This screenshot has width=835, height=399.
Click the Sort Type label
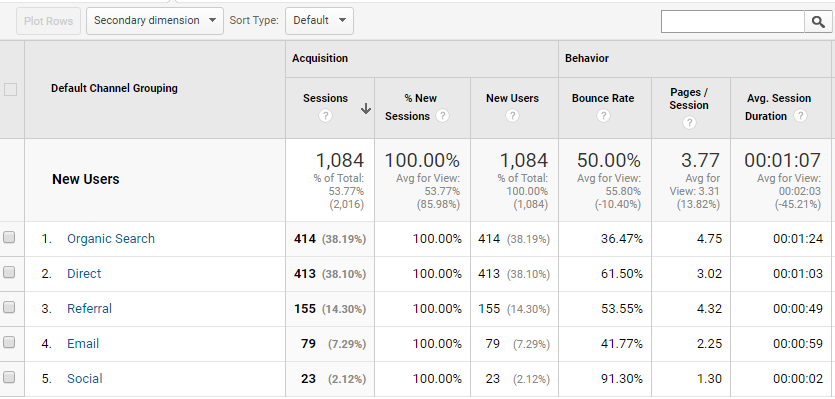coord(254,21)
